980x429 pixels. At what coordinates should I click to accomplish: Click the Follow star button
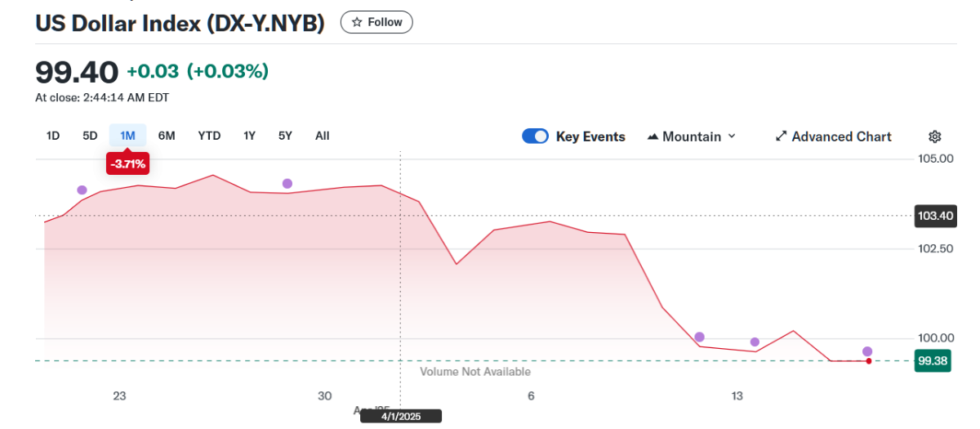click(376, 22)
